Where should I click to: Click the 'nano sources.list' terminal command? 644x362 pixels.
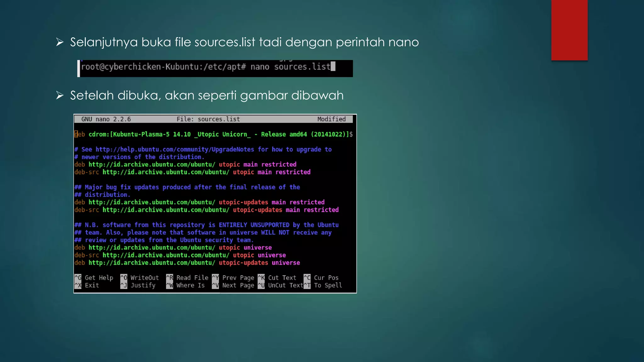[x=290, y=67]
